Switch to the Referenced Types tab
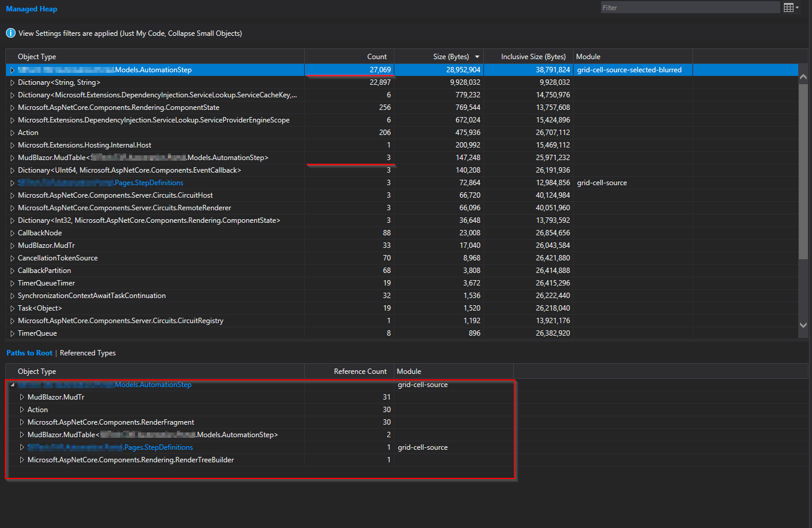Screen dimensions: 812x528 [x=88, y=353]
